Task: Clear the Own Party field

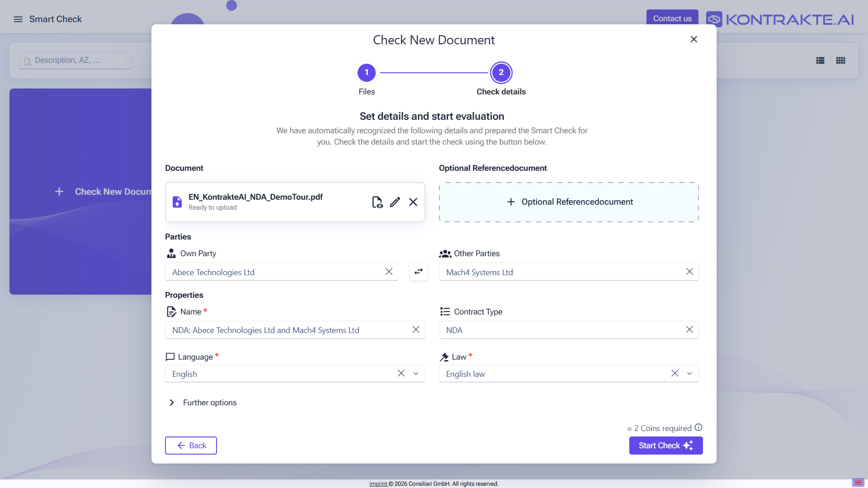Action: (389, 272)
